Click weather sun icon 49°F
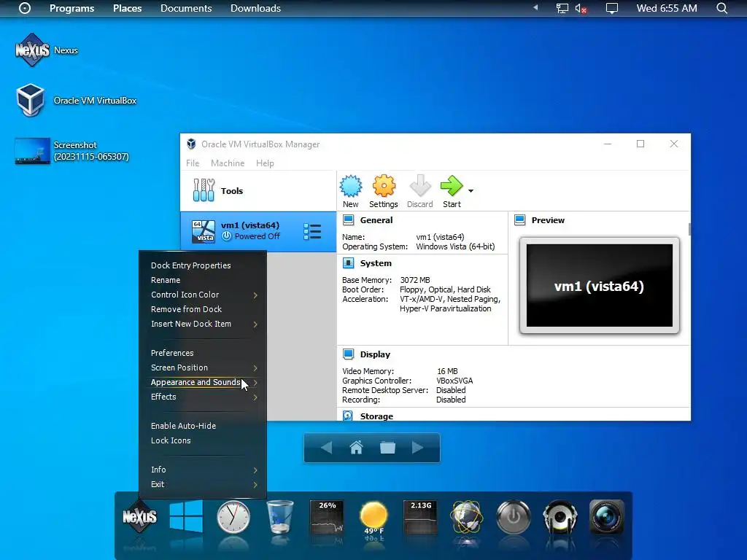Viewport: 747px width, 560px height. (x=373, y=518)
